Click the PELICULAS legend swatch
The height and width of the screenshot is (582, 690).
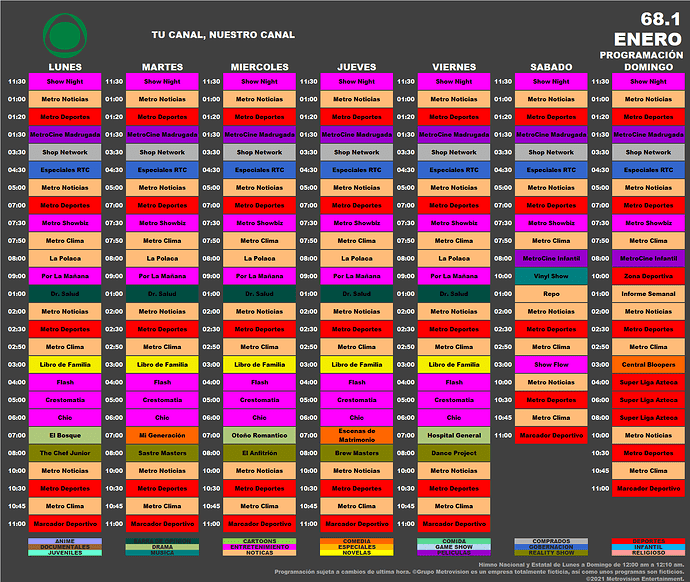pos(454,553)
